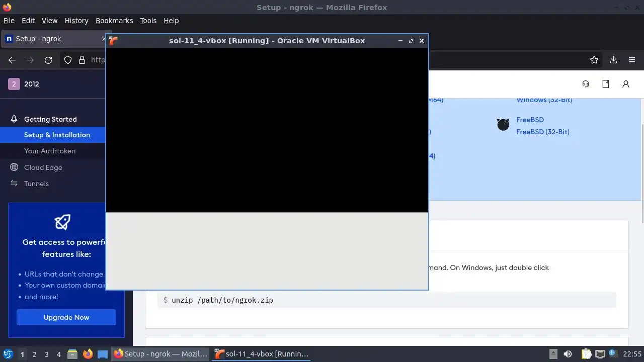Click the browser Back arrow
This screenshot has height=362, width=644.
click(x=12, y=60)
